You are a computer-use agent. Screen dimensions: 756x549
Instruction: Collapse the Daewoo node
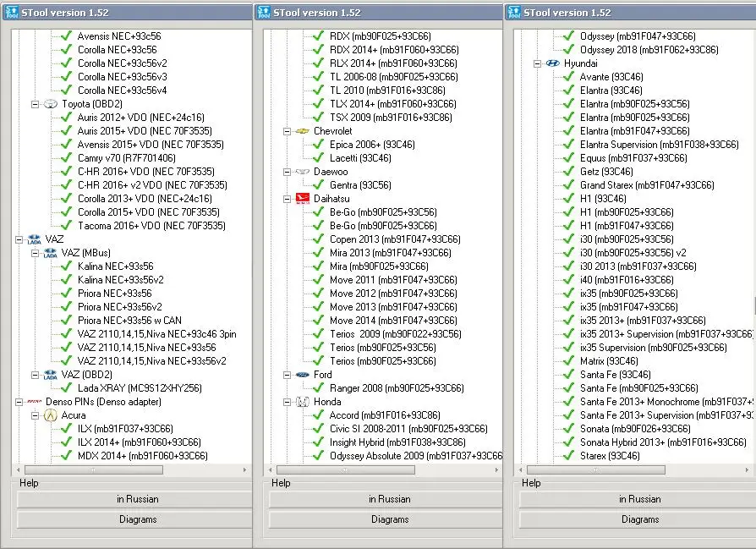point(287,172)
